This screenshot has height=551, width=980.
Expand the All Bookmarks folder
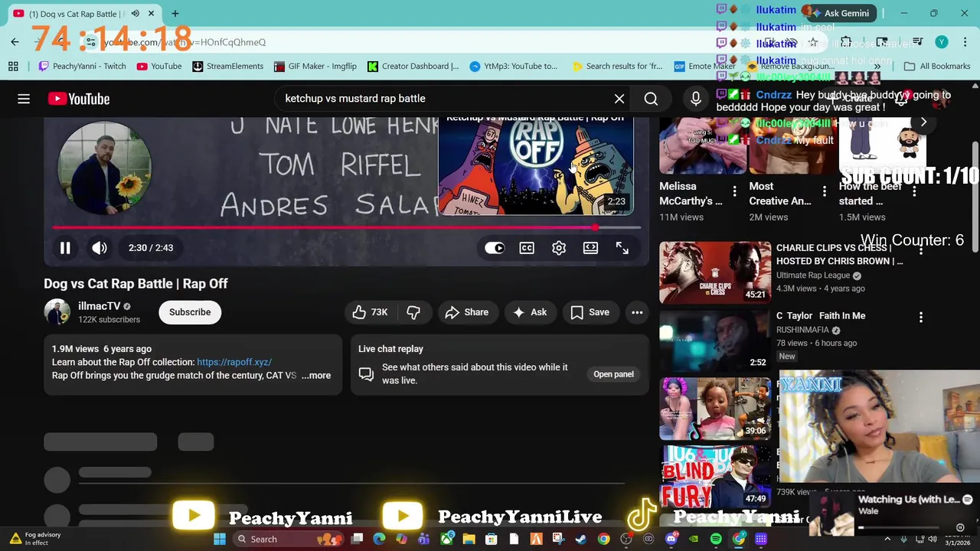pyautogui.click(x=937, y=67)
